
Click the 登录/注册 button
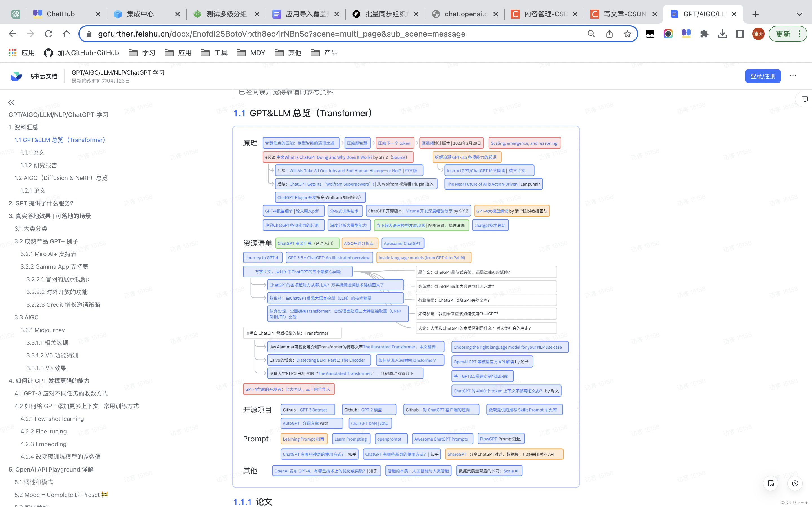pyautogui.click(x=763, y=76)
